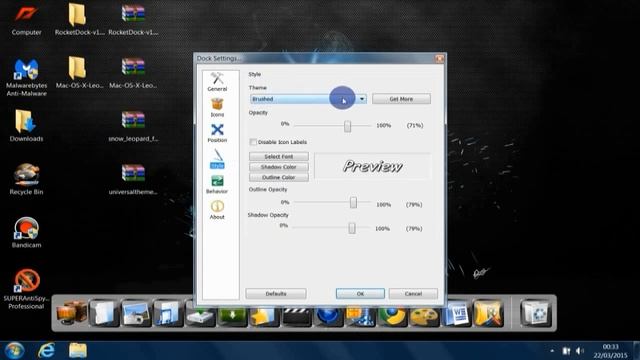Click the volume speaker tray icon
Viewport: 640px width, 360px height.
(580, 351)
